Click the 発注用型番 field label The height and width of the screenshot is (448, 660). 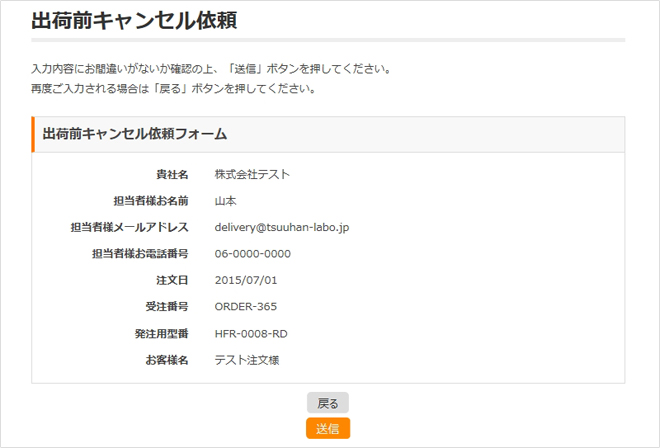(162, 333)
